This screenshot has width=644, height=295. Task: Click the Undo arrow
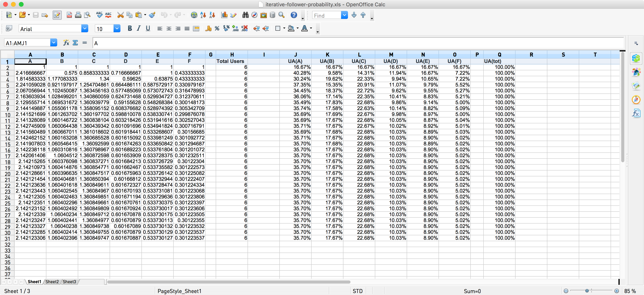point(164,15)
